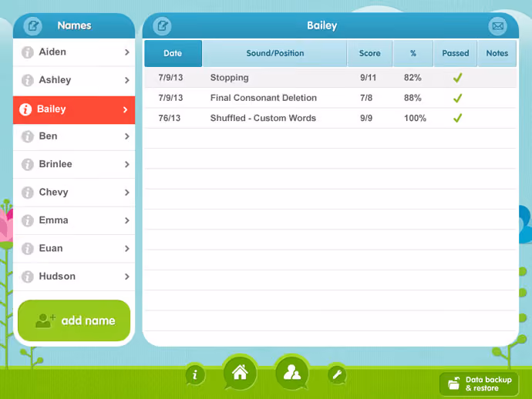532x399 pixels.
Task: Toggle the Passed checkmark for Shuffled Custom Words
Action: point(457,118)
